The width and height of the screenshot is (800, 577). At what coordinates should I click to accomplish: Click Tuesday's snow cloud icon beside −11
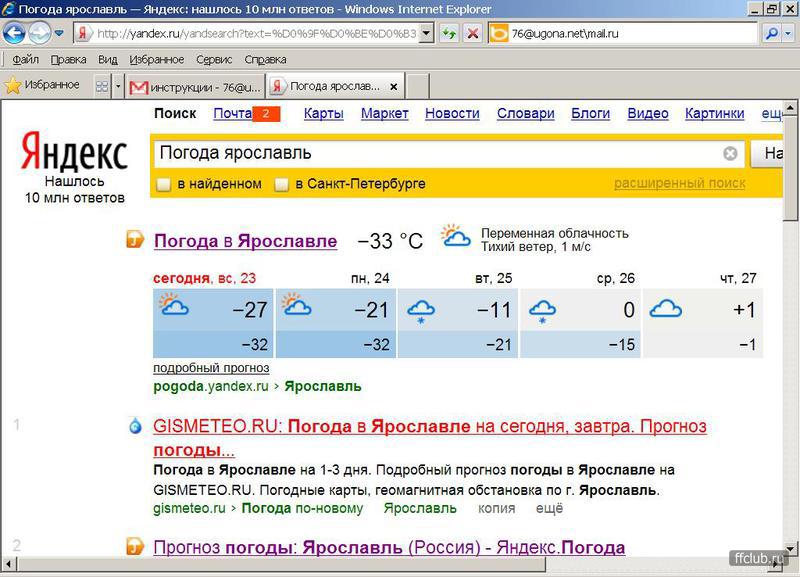pyautogui.click(x=421, y=312)
